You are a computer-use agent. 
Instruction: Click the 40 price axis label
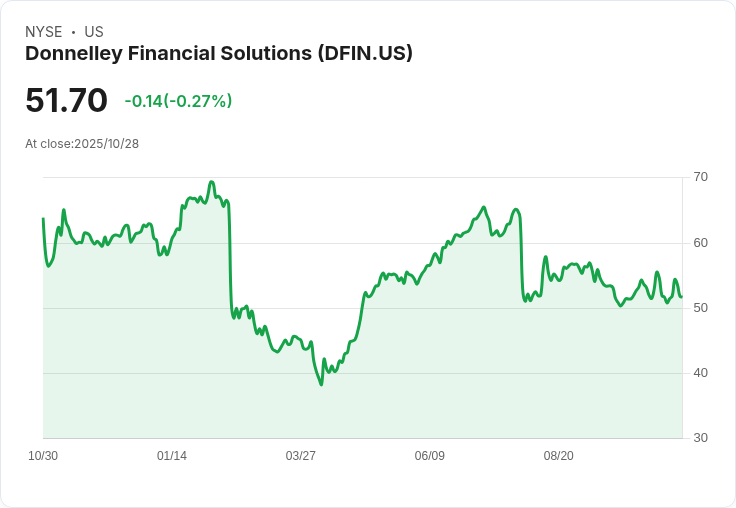pos(700,373)
